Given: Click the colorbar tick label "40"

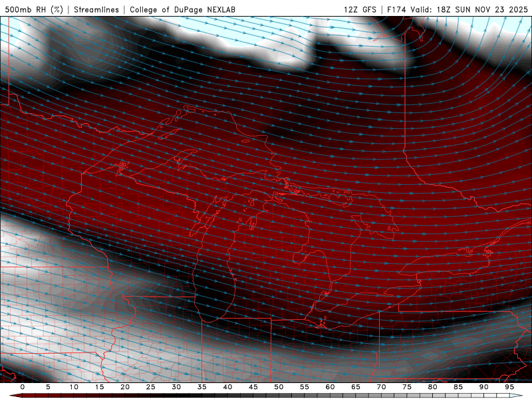Looking at the screenshot, I should pyautogui.click(x=227, y=387).
